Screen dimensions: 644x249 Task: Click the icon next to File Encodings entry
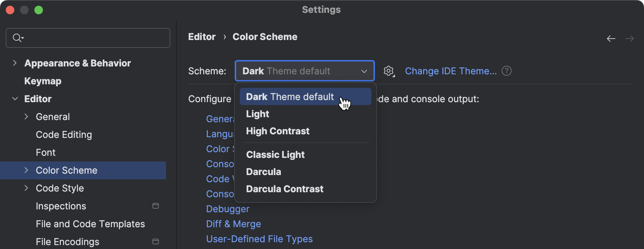click(155, 241)
